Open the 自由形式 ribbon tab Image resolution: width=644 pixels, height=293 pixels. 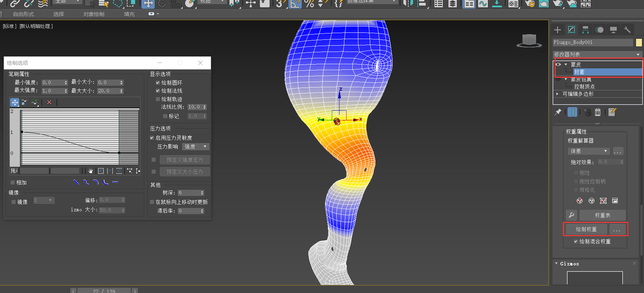coord(23,14)
